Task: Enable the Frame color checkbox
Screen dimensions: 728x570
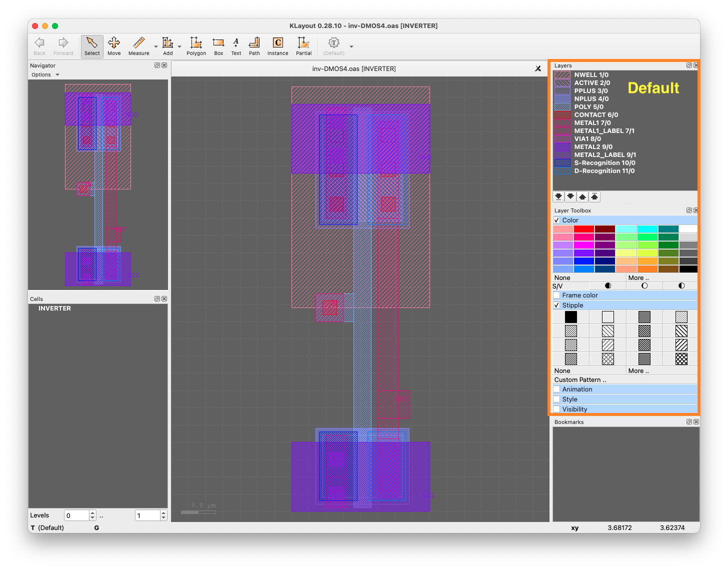Action: click(557, 295)
